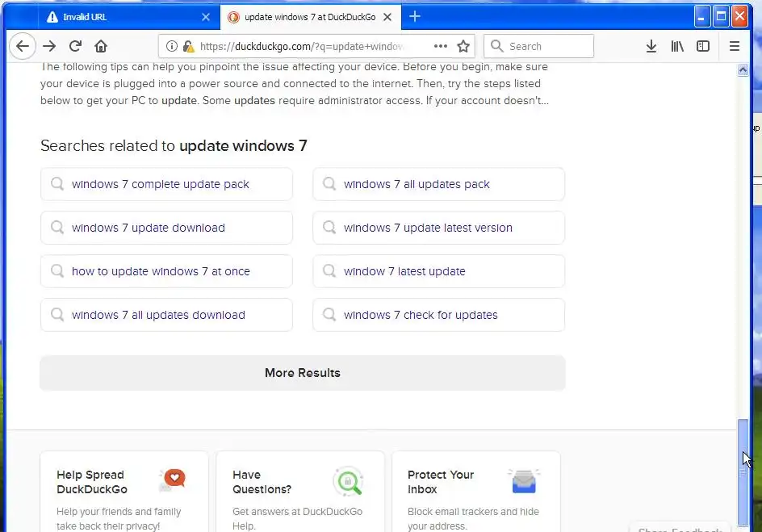The height and width of the screenshot is (532, 762).
Task: Search 'windows 7 all updates download'
Action: tap(166, 315)
